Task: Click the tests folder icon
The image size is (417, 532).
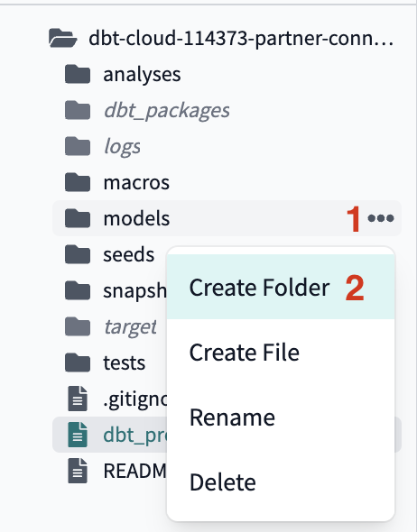Action: click(x=78, y=362)
